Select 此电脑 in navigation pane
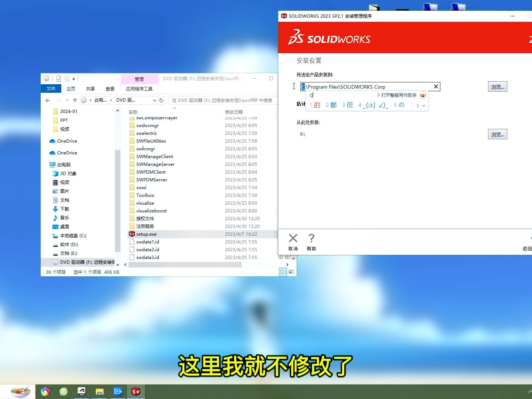Image resolution: width=532 pixels, height=399 pixels. pyautogui.click(x=64, y=164)
